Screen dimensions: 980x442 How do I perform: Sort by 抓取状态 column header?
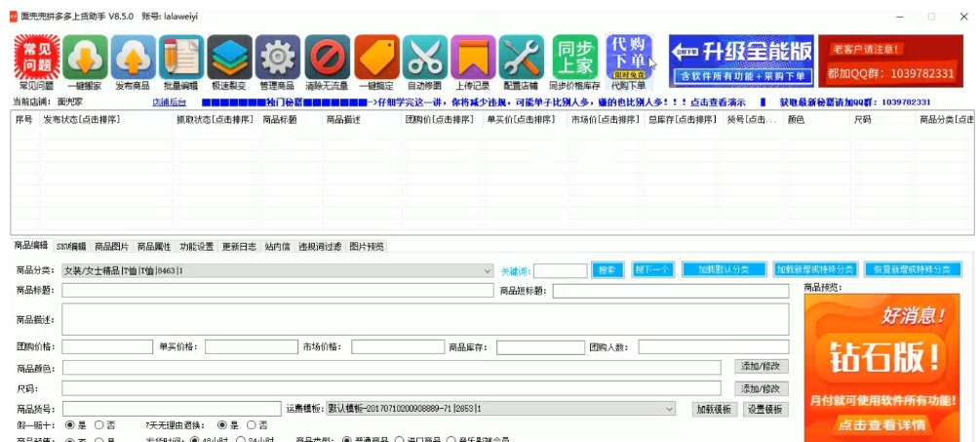tap(216, 119)
